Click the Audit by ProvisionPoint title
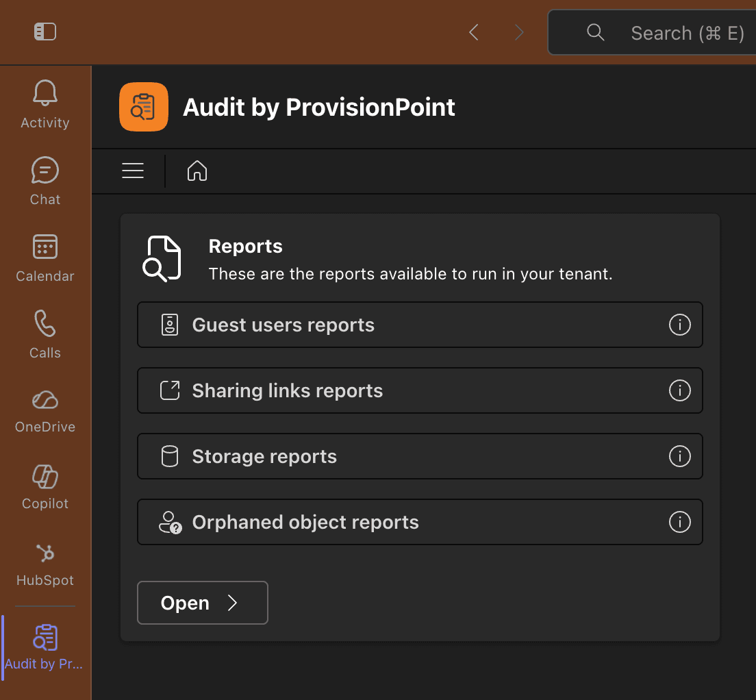The width and height of the screenshot is (756, 700). pos(318,107)
